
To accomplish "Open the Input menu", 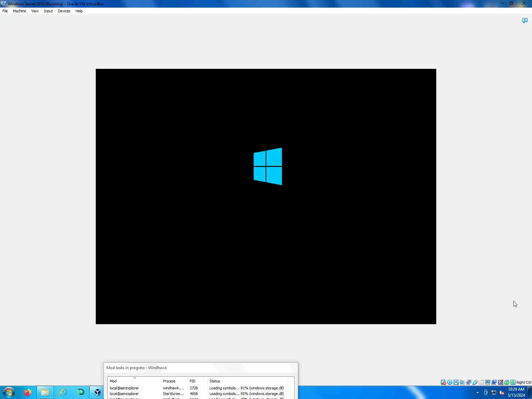I will coord(48,11).
